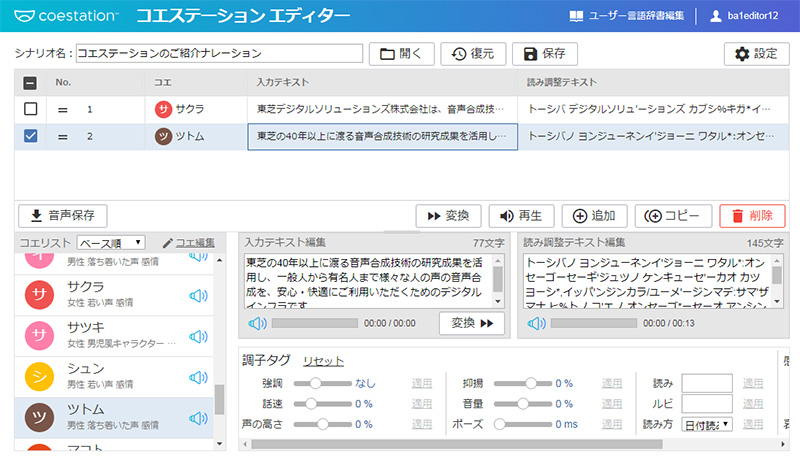Preview the サツキ voice speaker icon

(x=198, y=336)
